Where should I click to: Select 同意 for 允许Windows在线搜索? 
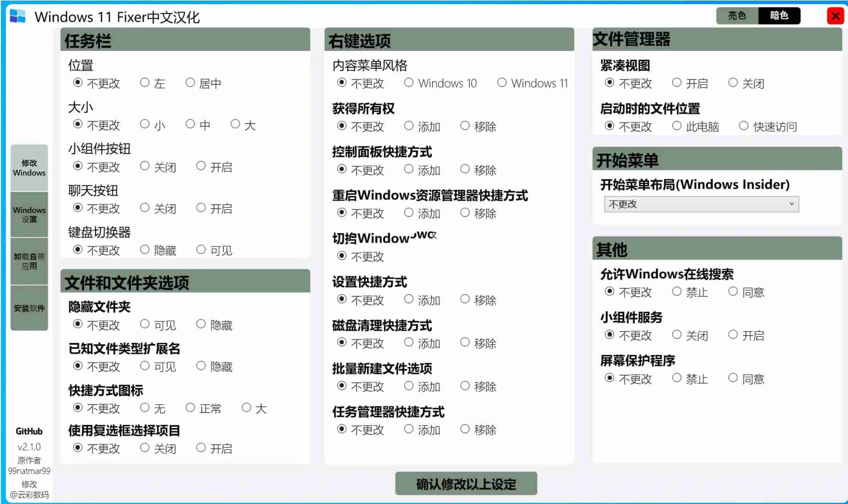pyautogui.click(x=746, y=292)
